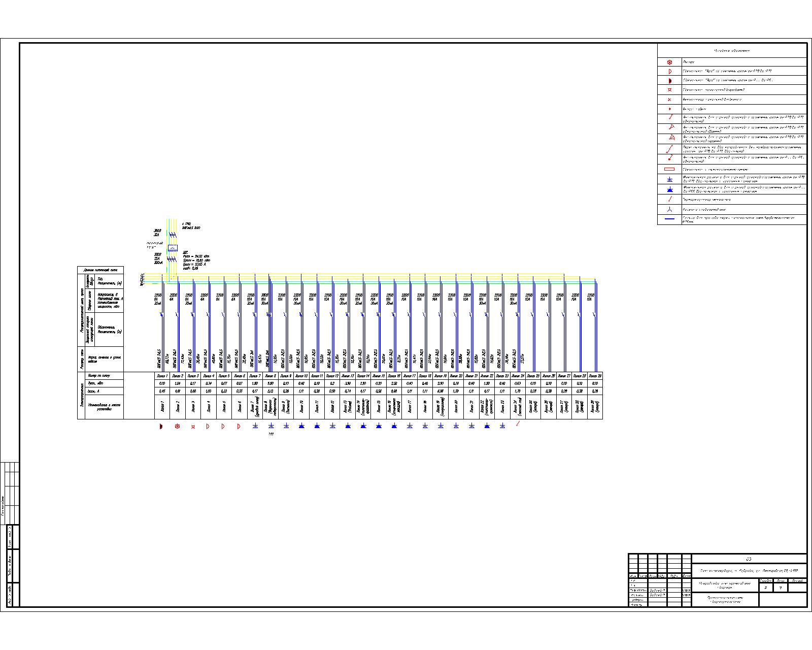Select the outlined socket symbol below Линия 7
This screenshot has height=650, width=812.
click(255, 426)
